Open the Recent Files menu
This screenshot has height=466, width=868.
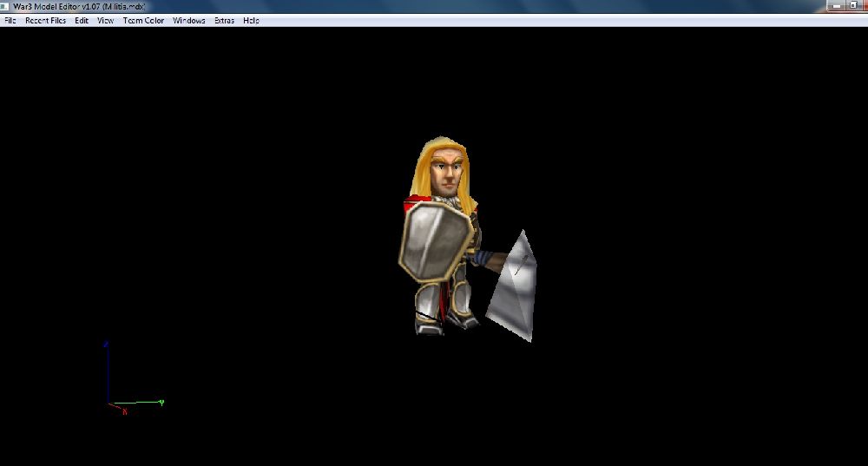click(x=45, y=21)
